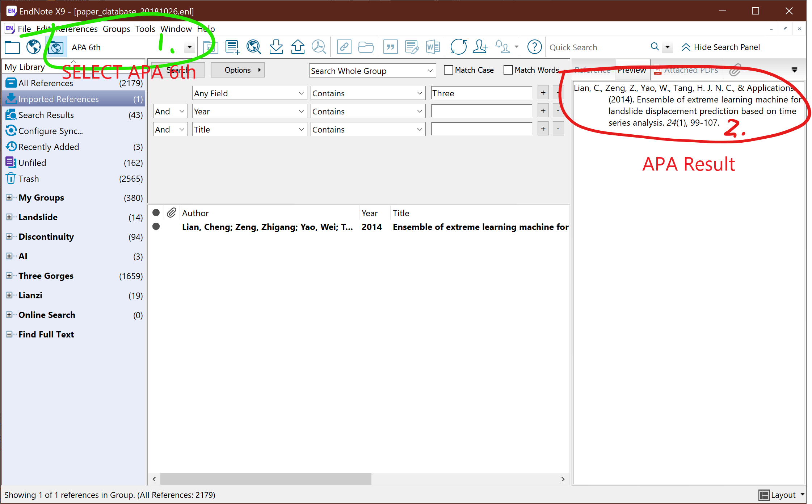
Task: Collapse the Find Full Text group set
Action: 9,334
